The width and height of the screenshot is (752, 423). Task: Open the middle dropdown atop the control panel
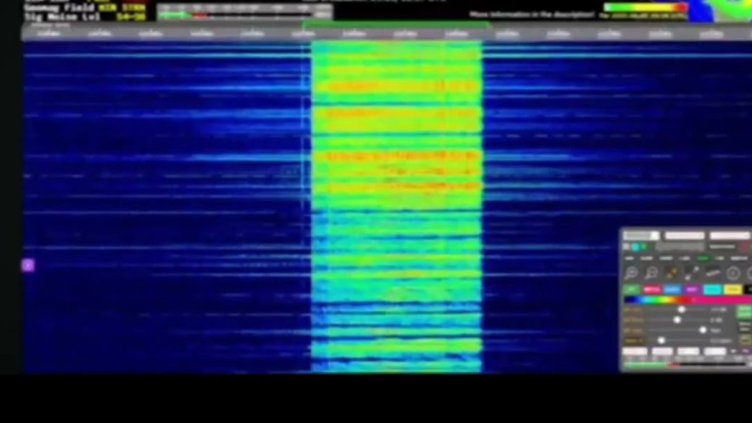pos(684,236)
